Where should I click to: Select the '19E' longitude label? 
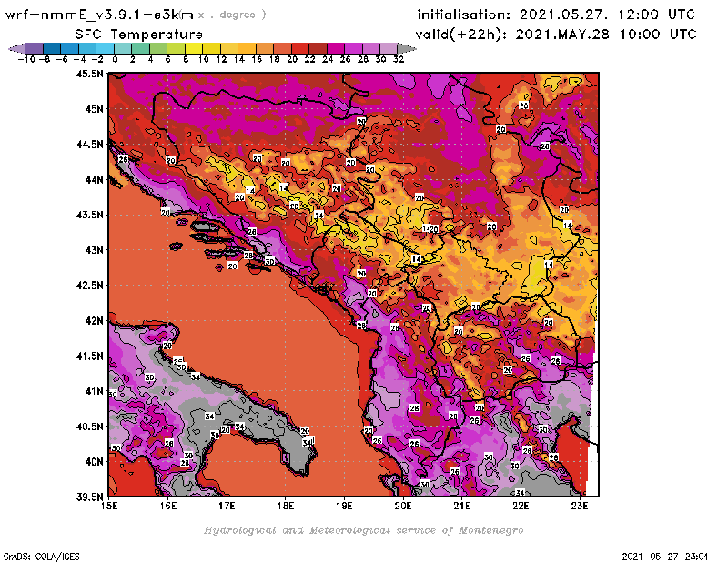point(345,506)
